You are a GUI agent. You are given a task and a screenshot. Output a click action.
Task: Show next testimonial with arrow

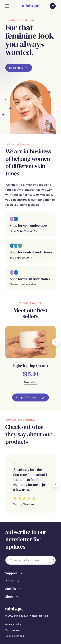(x=56, y=484)
